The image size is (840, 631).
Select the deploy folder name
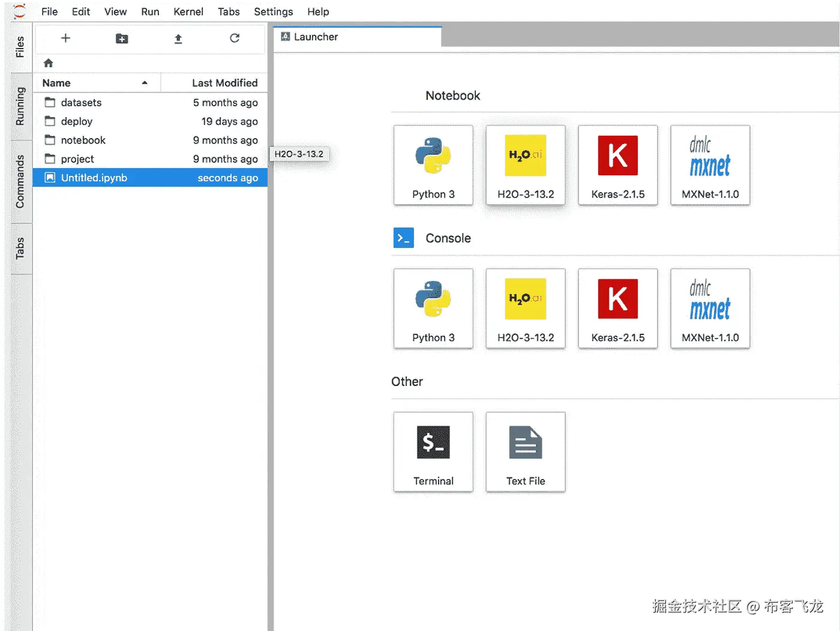pyautogui.click(x=77, y=121)
